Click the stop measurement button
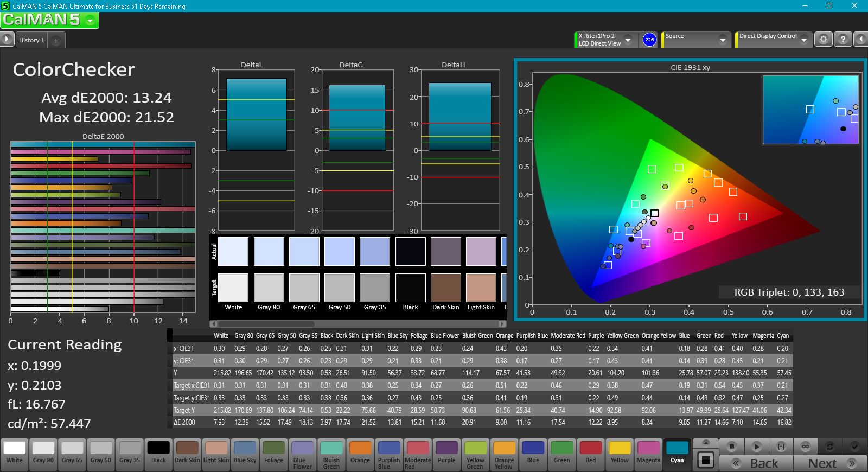This screenshot has height=472, width=868. (731, 447)
